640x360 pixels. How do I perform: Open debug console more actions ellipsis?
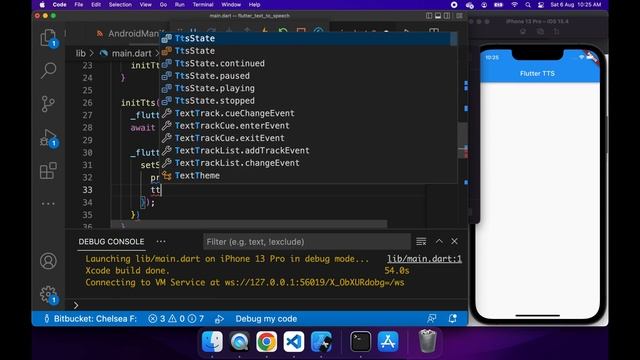point(161,242)
